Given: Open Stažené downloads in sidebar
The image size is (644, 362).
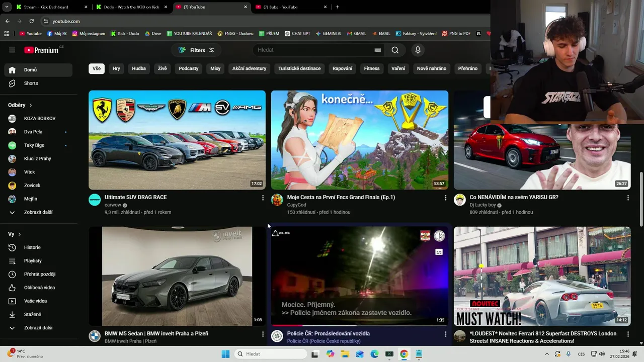Looking at the screenshot, I should click(38, 314).
